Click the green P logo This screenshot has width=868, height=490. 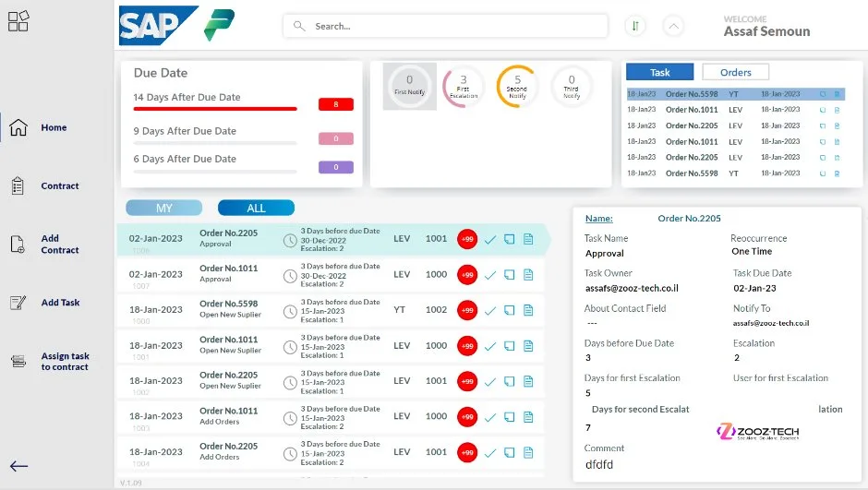coord(219,25)
